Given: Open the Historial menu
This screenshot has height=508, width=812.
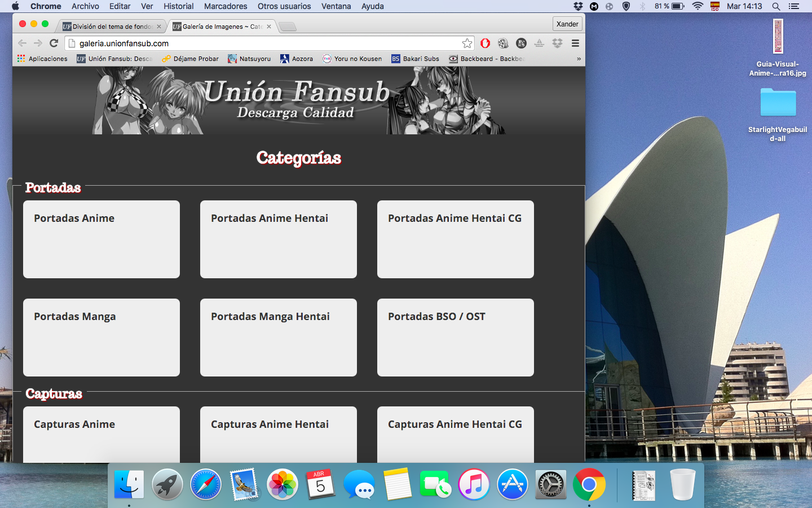Looking at the screenshot, I should (178, 6).
